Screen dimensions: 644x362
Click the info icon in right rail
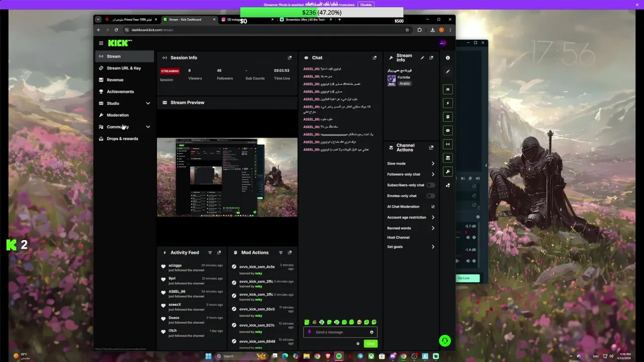(448, 58)
